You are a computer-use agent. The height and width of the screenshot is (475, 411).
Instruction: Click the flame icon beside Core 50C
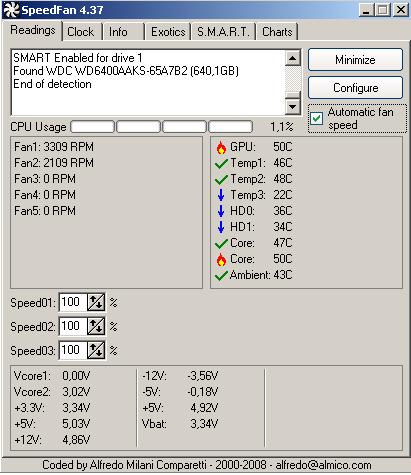(x=221, y=259)
